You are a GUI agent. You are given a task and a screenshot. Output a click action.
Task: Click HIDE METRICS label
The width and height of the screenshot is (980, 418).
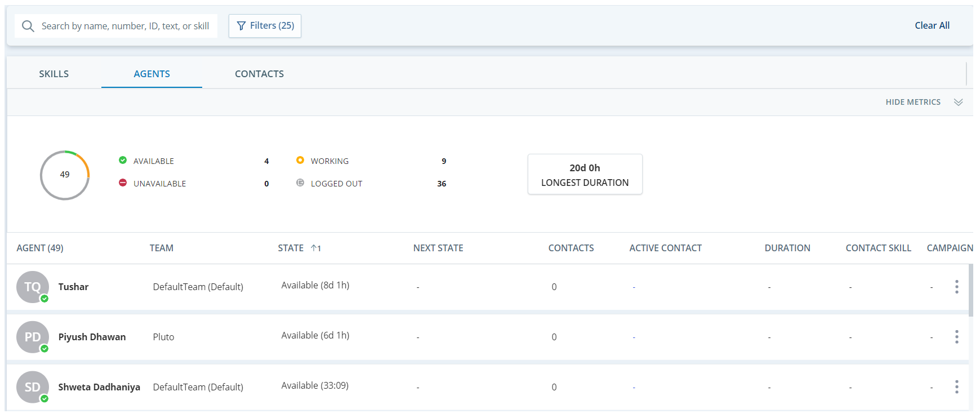[913, 102]
